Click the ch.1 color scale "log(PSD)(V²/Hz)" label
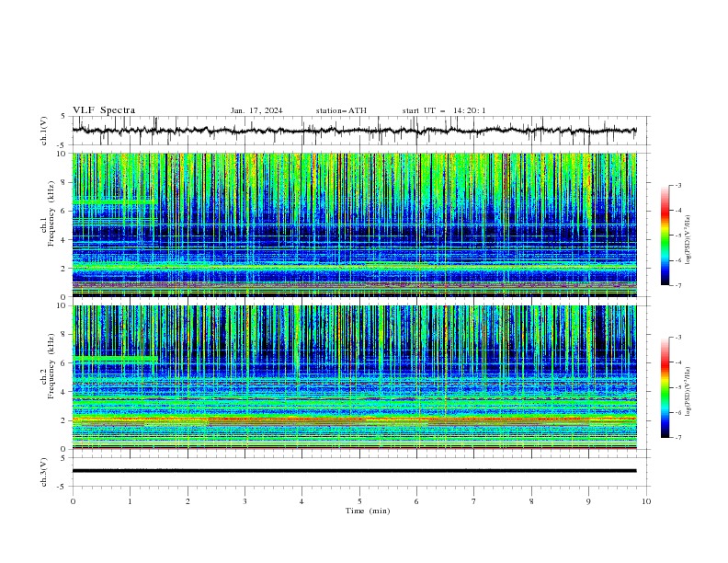This screenshot has height=563, width=728. click(x=688, y=240)
